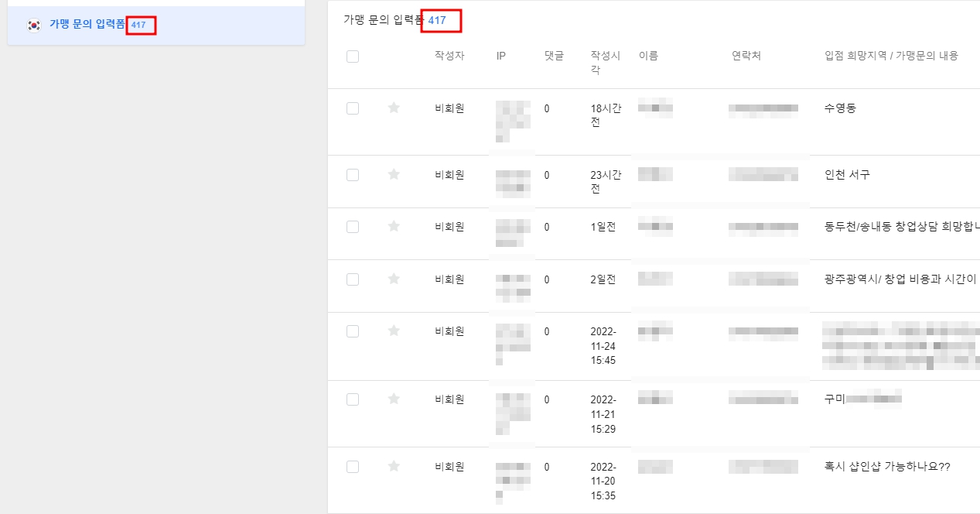Open the 혹시 샵인샵 가능하나요?? inquiry

pos(887,467)
